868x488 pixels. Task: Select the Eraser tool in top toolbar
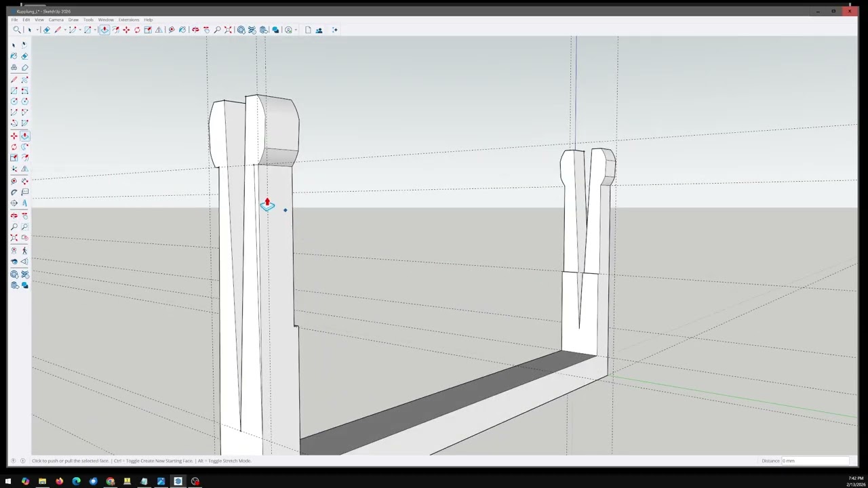click(x=46, y=30)
